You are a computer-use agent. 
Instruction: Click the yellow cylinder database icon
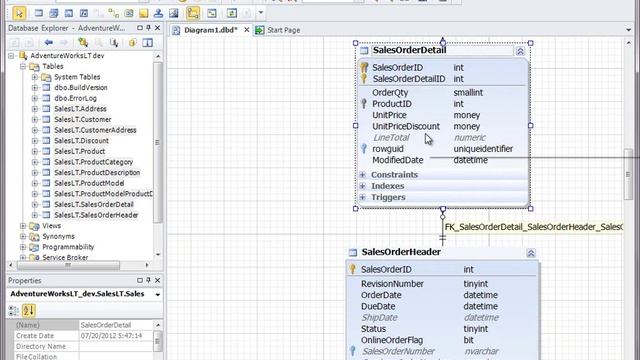132,42
